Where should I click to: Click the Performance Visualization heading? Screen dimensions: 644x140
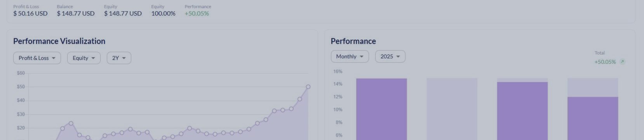[x=59, y=41]
